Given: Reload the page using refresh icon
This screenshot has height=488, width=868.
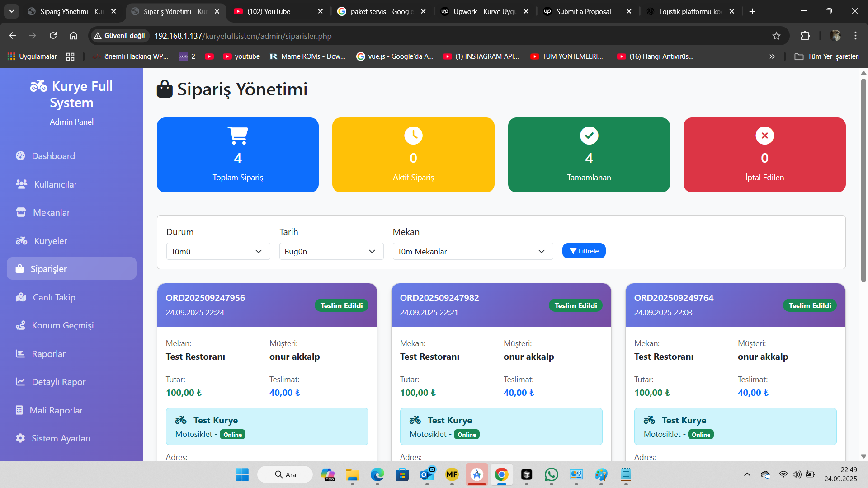Looking at the screenshot, I should click(53, 36).
